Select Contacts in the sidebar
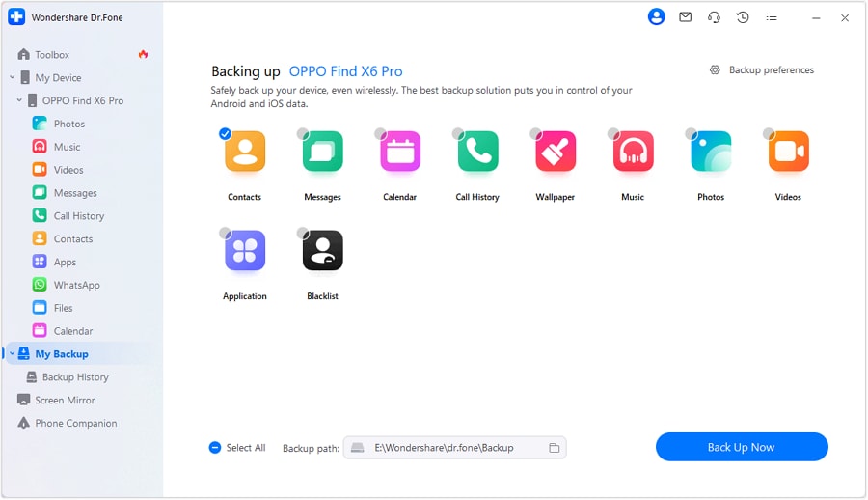This screenshot has height=500, width=868. pos(63,239)
